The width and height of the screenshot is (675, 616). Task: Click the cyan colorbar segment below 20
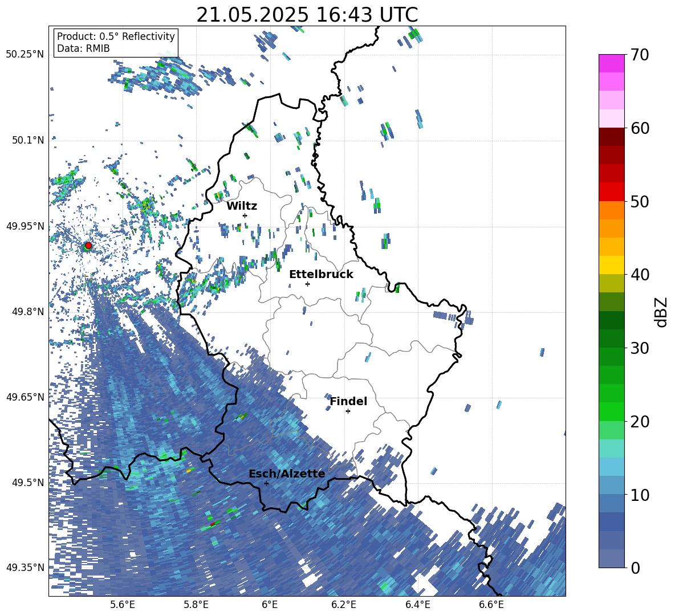[x=611, y=448]
